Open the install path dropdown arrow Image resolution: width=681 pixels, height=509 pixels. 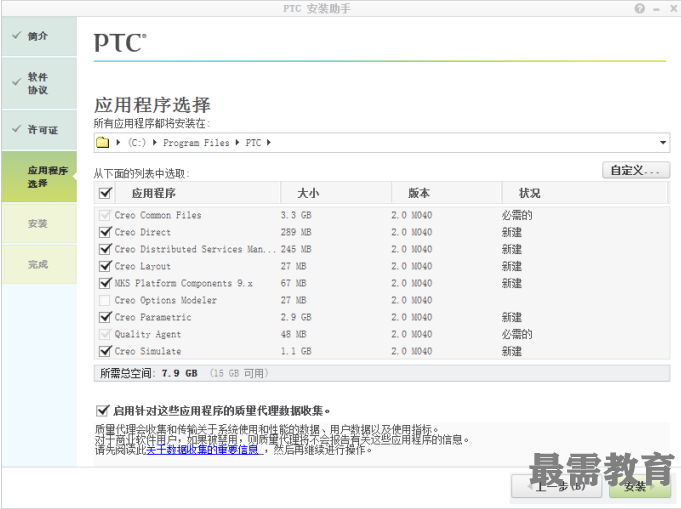[x=663, y=142]
